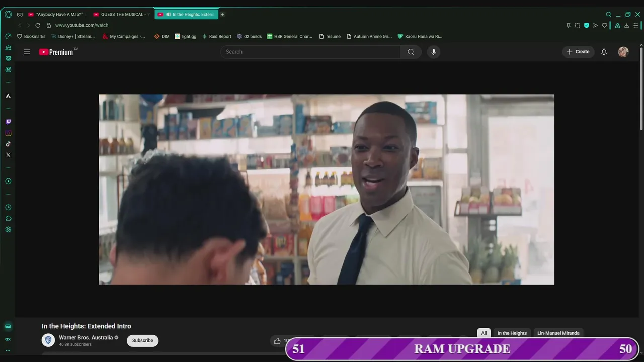Image resolution: width=644 pixels, height=362 pixels.
Task: Open browser Settings gear in sidebar
Action: coord(8,229)
